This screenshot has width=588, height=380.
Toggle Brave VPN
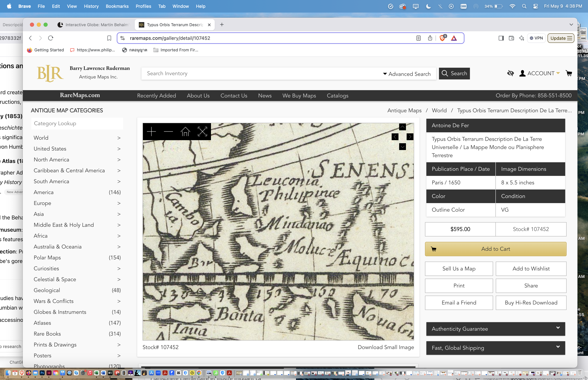[x=536, y=38]
